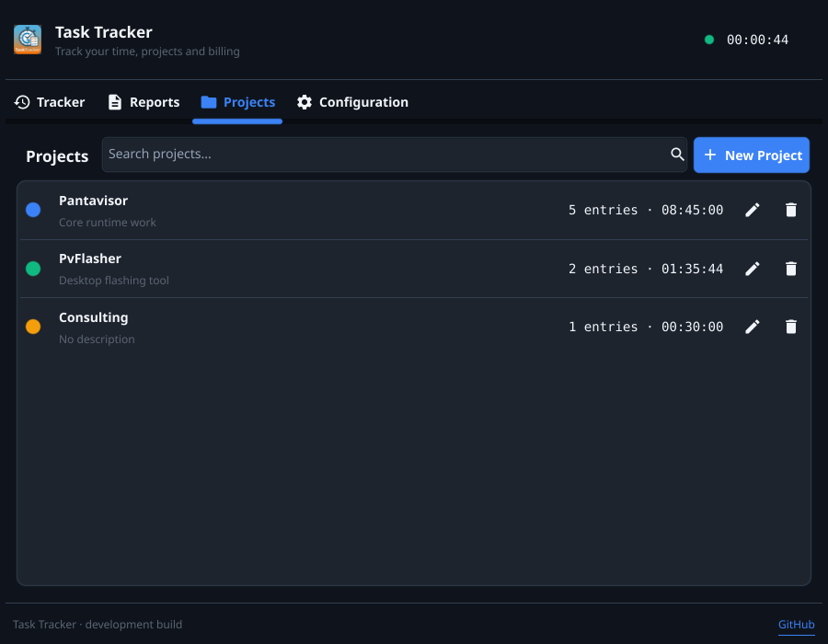Image resolution: width=828 pixels, height=644 pixels.
Task: Open the Configuration tab
Action: tap(352, 102)
